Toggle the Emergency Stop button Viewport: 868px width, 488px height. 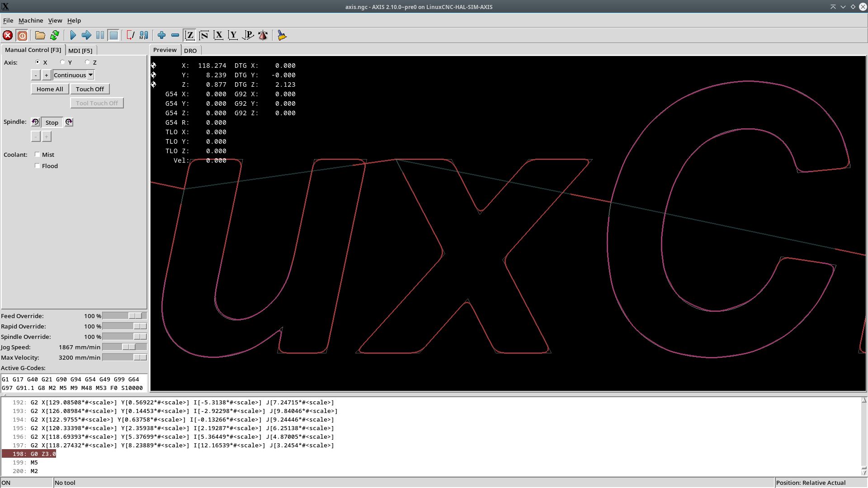click(8, 35)
